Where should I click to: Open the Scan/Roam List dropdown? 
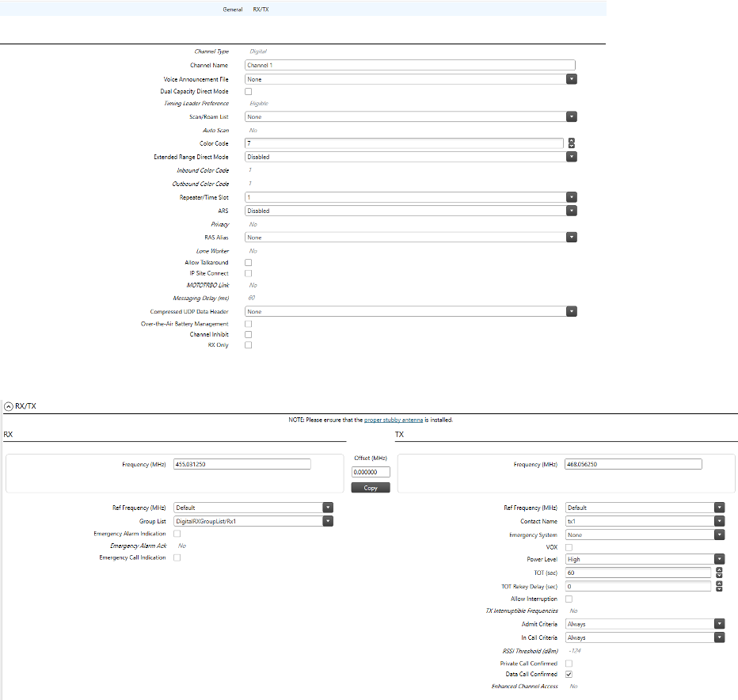coord(572,116)
